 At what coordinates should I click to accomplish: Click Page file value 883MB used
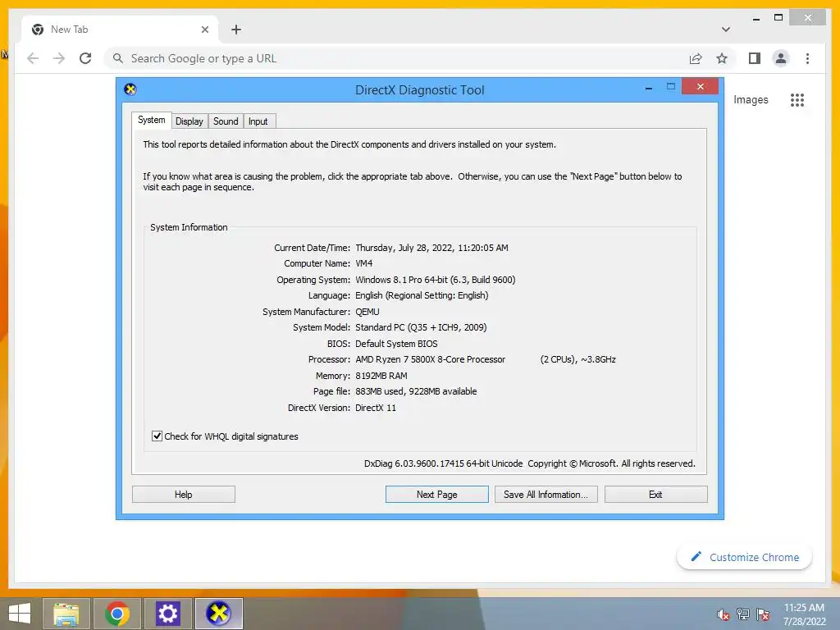tap(416, 391)
